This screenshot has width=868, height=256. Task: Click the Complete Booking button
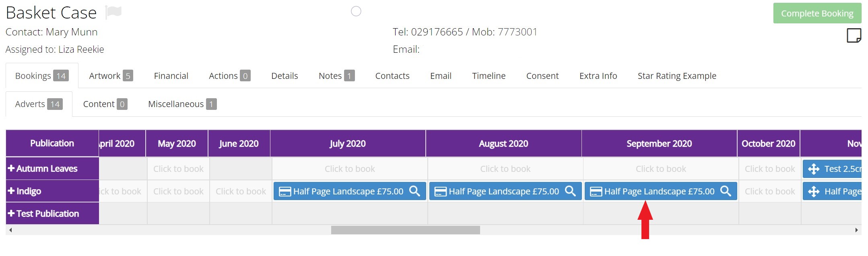pyautogui.click(x=817, y=13)
